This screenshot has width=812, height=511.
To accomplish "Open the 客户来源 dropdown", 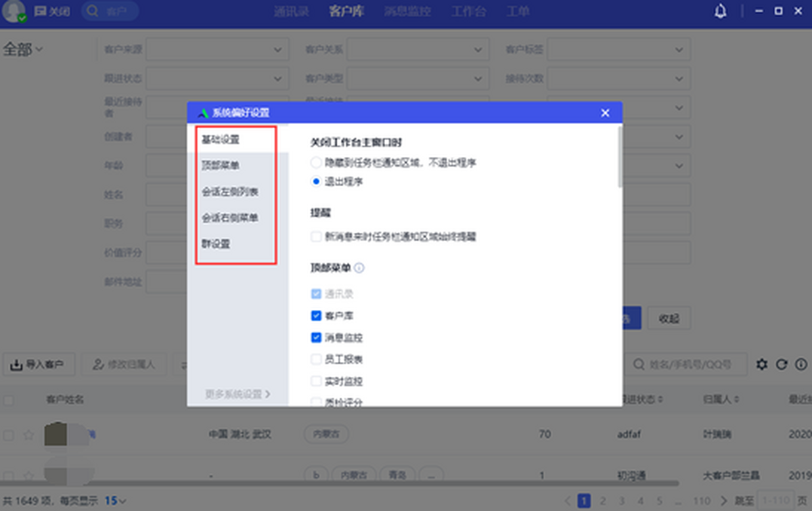I will pyautogui.click(x=217, y=49).
